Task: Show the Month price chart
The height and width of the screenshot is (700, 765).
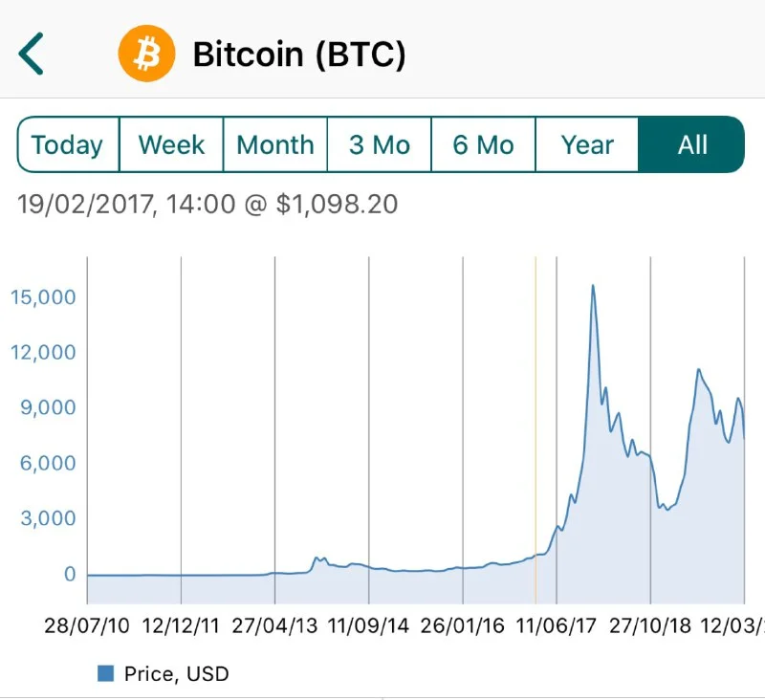Action: [275, 145]
